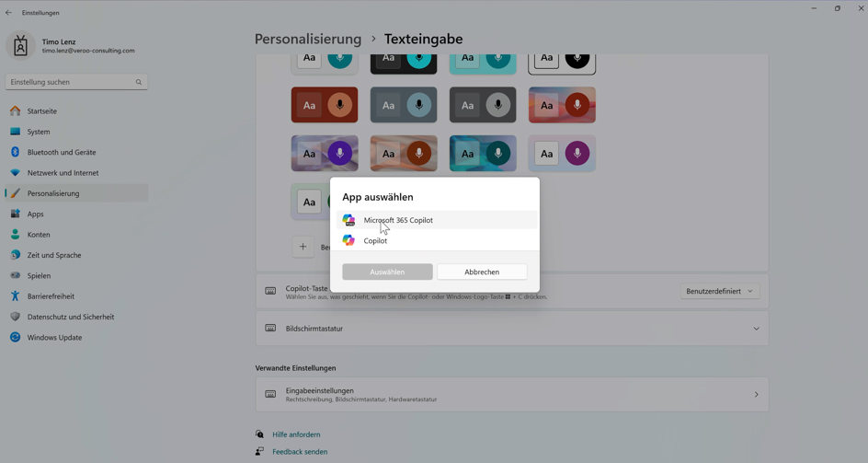
Task: Open Bluetooth und Geräte settings
Action: 62,152
